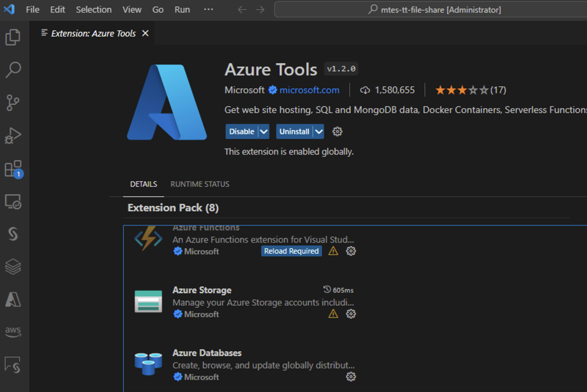Open the Explorer view in the Activity Bar
This screenshot has width=587, height=392.
(13, 37)
